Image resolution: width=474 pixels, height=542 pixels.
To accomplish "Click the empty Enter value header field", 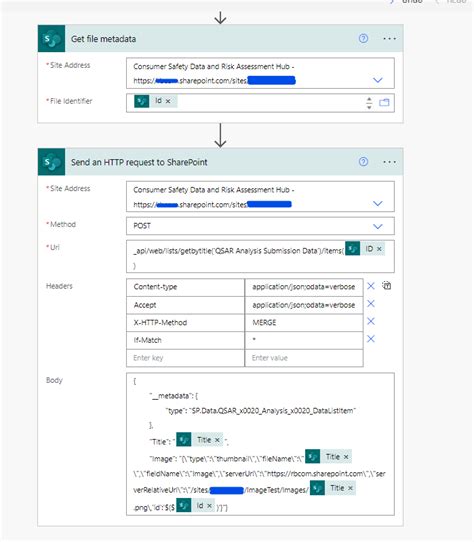I will pyautogui.click(x=304, y=358).
